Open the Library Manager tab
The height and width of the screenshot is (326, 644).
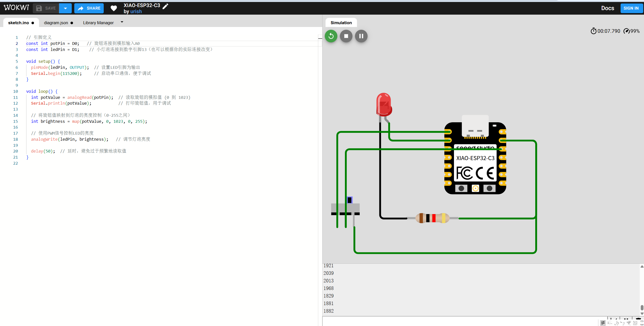tap(98, 23)
